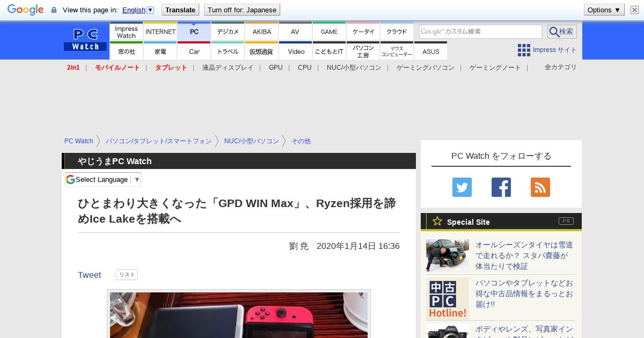Open the 2in1 category link
Image resolution: width=644 pixels, height=338 pixels.
pyautogui.click(x=74, y=68)
